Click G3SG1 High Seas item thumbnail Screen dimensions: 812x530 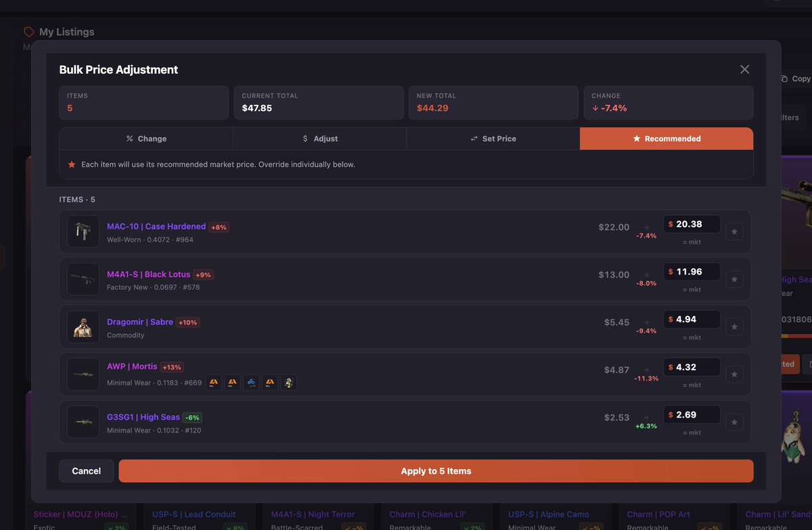[x=83, y=422]
